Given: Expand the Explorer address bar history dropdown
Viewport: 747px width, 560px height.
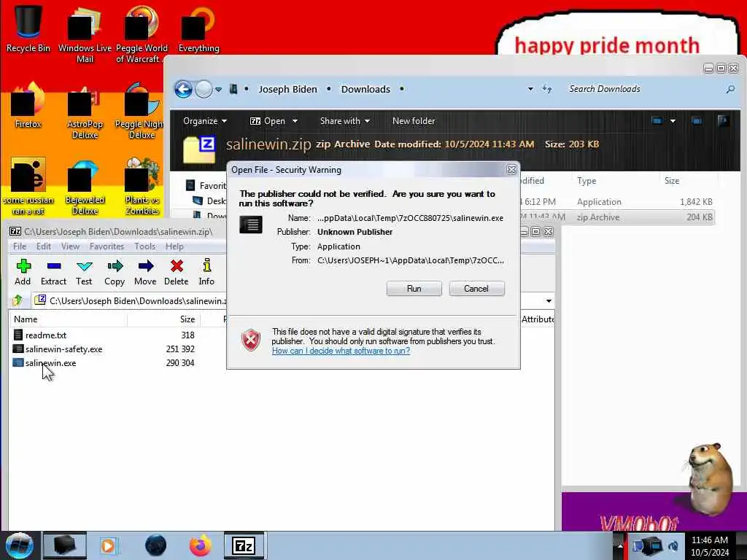Looking at the screenshot, I should [x=530, y=89].
